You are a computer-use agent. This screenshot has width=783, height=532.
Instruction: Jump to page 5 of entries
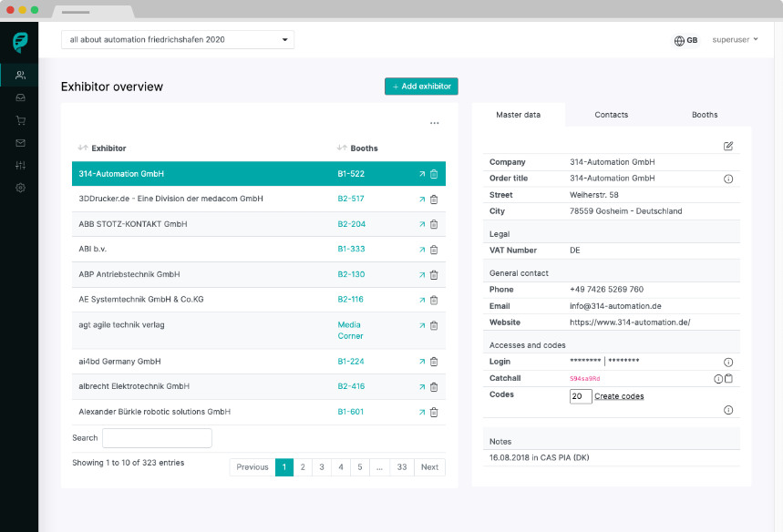click(x=359, y=467)
